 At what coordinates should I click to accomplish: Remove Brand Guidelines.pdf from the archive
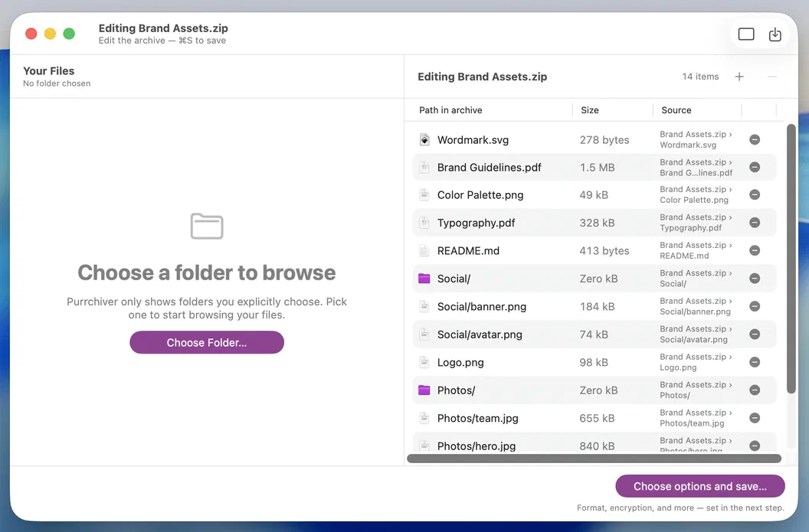click(x=755, y=167)
